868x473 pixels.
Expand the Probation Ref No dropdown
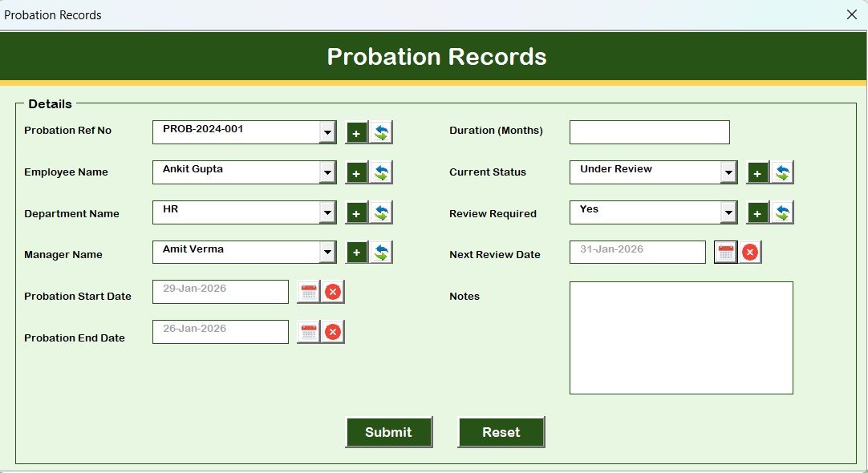328,131
